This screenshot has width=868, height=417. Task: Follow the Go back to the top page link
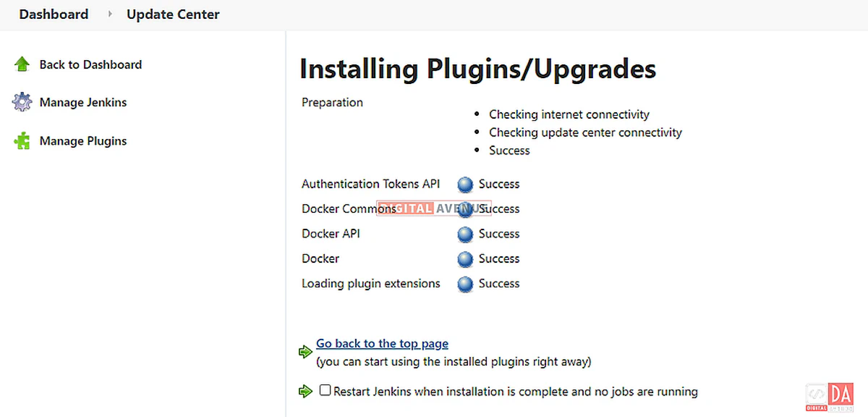point(382,344)
